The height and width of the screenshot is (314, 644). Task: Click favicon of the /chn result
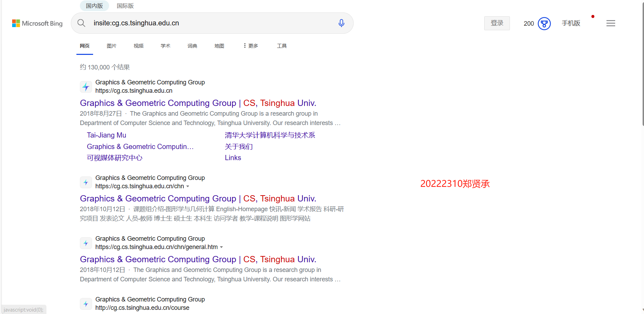86,182
